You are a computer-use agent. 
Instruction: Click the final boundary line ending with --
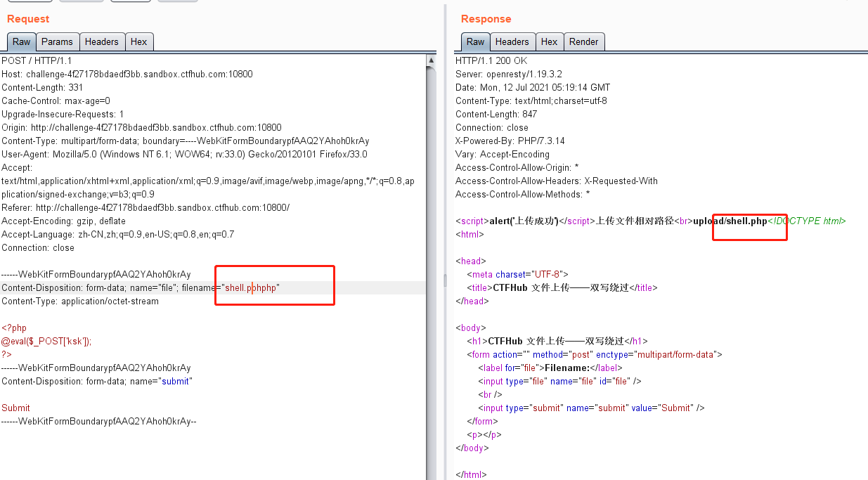click(99, 421)
